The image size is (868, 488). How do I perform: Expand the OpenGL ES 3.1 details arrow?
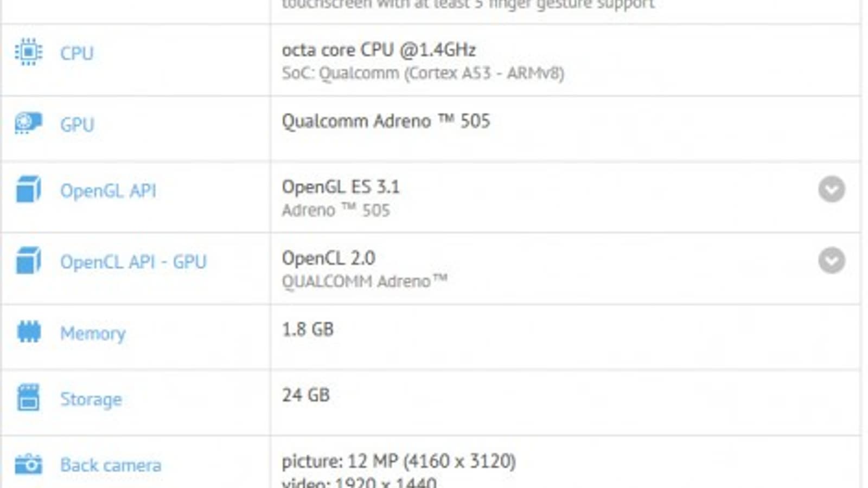pos(831,189)
